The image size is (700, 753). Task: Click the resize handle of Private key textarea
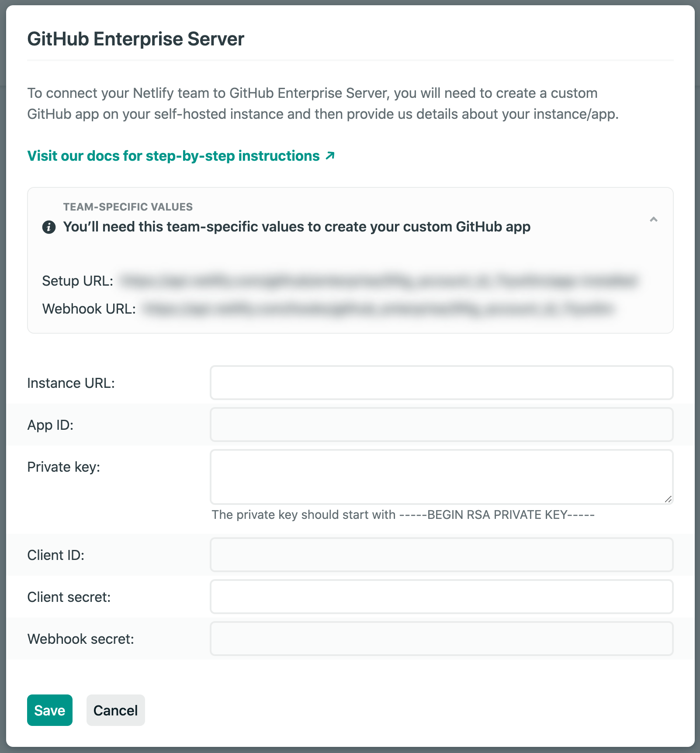click(669, 499)
